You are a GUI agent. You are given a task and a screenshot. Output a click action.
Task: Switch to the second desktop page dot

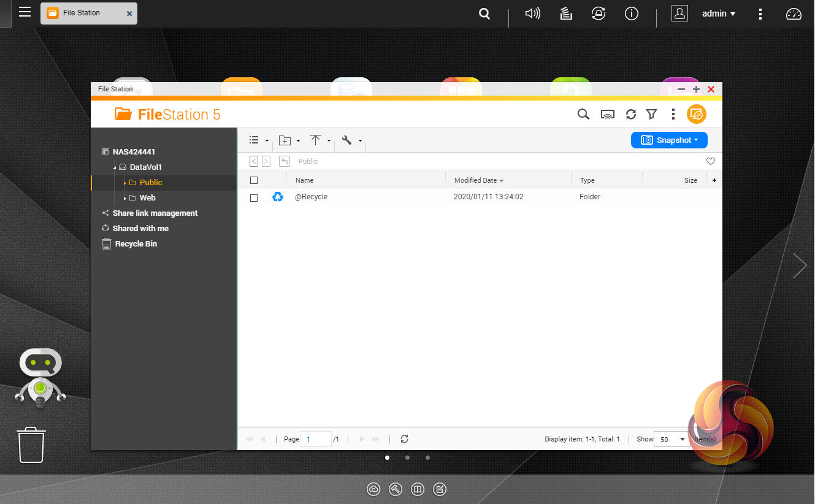coord(407,457)
